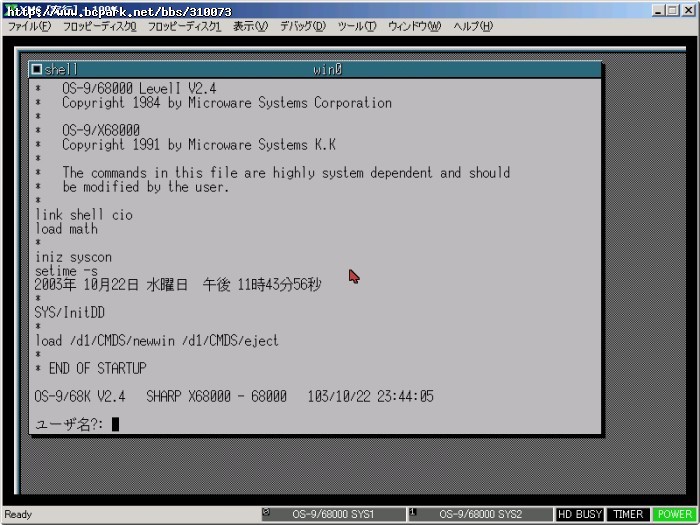This screenshot has height=525, width=700.
Task: Click the OS-9/68000 SYS2 status entry
Action: pyautogui.click(x=480, y=514)
